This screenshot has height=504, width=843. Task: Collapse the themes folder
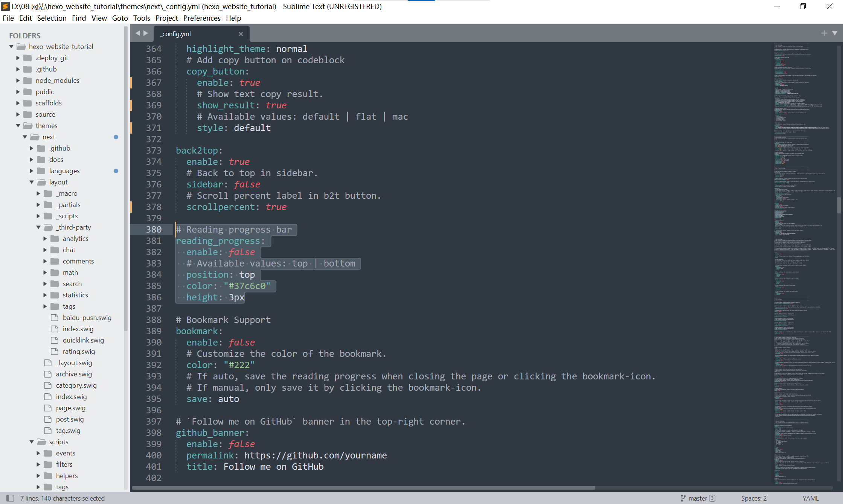click(18, 126)
